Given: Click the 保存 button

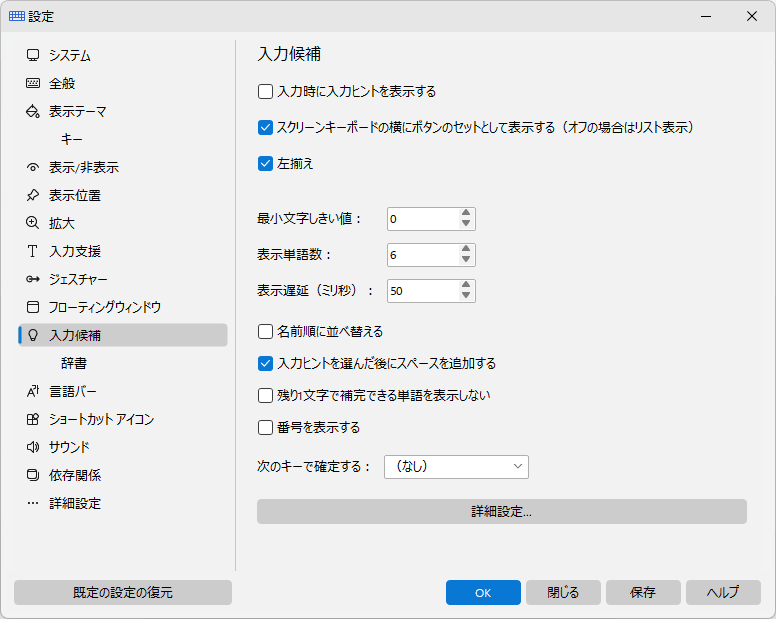Looking at the screenshot, I should click(643, 592).
